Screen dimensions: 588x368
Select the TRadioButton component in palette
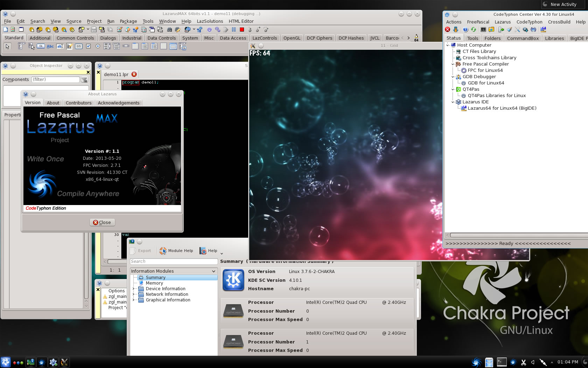[x=98, y=46]
